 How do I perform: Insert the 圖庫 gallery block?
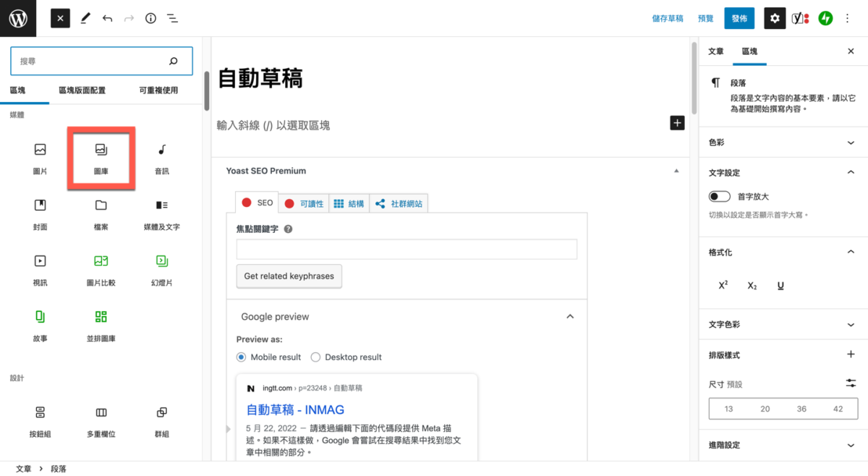point(101,158)
